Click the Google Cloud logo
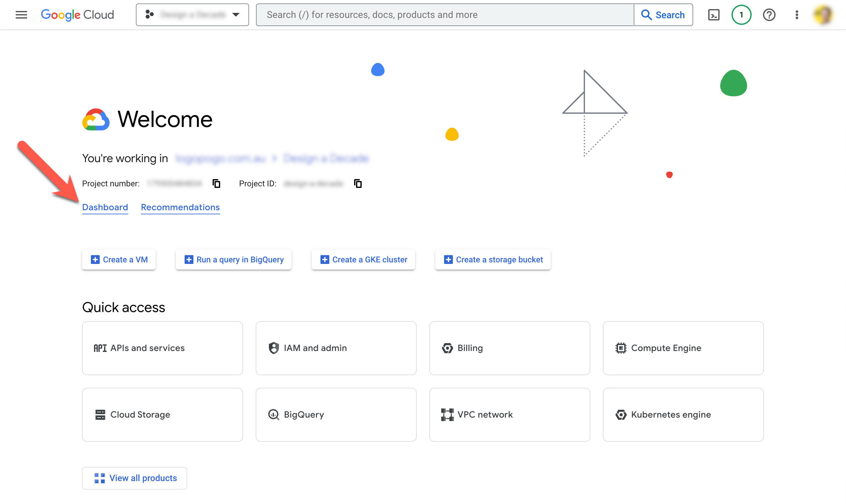846x504 pixels. (77, 14)
